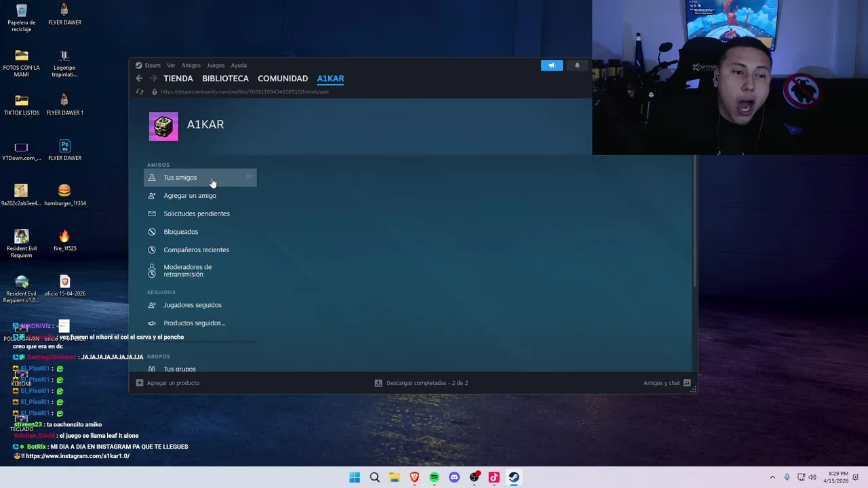Image resolution: width=868 pixels, height=488 pixels.
Task: Select the FLYER DAWER 1 desktop file
Action: 64,105
